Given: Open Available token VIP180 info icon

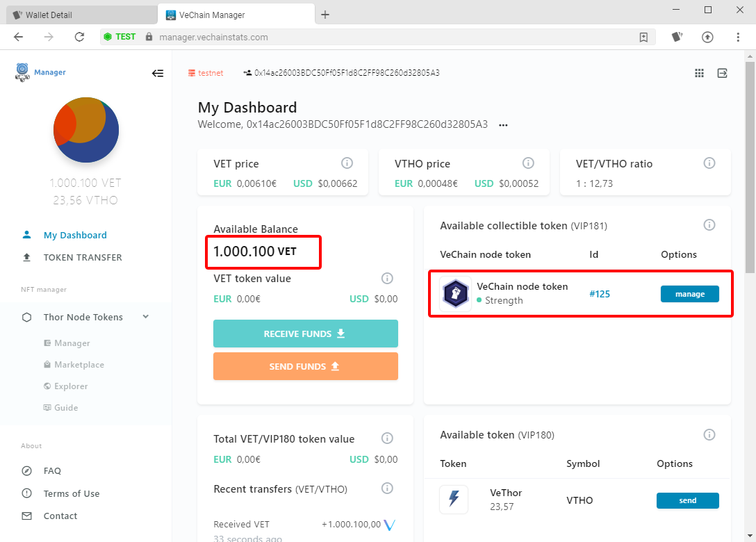Looking at the screenshot, I should 709,434.
